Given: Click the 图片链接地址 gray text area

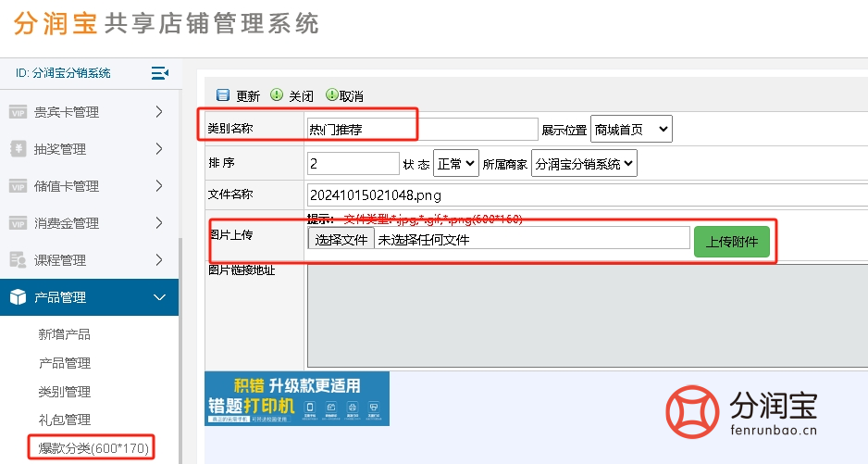Looking at the screenshot, I should (588, 316).
